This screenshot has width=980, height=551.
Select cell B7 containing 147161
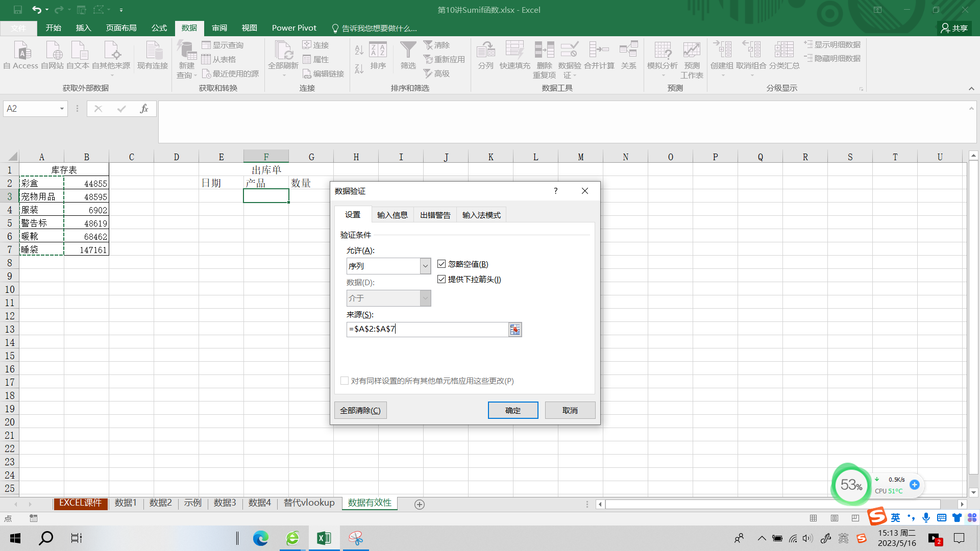86,249
